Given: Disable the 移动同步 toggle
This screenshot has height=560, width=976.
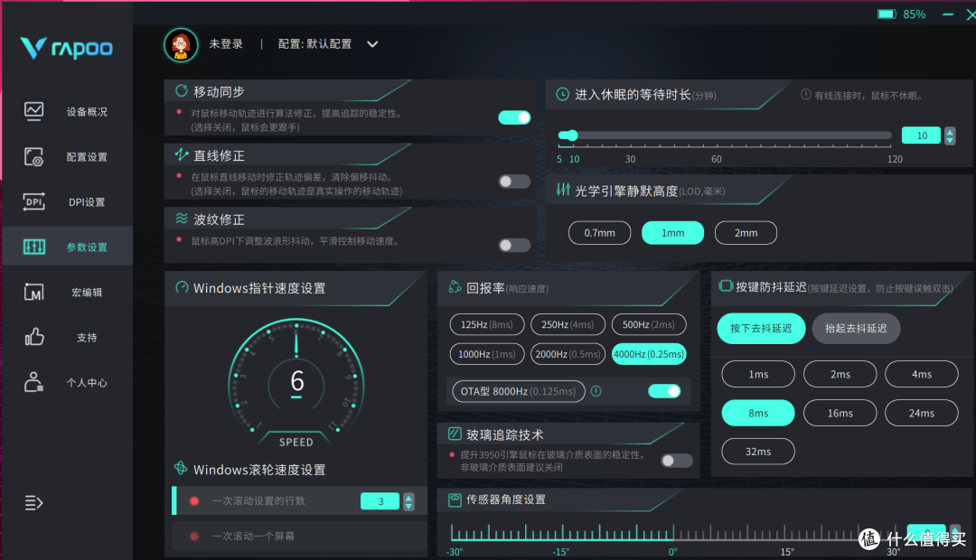Looking at the screenshot, I should [x=514, y=117].
